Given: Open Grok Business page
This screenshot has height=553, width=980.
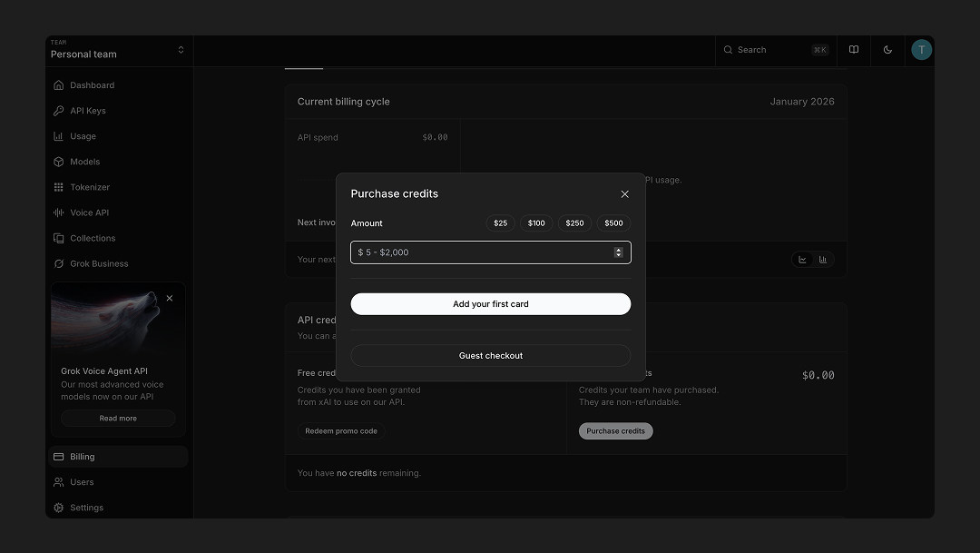Looking at the screenshot, I should tap(117, 264).
